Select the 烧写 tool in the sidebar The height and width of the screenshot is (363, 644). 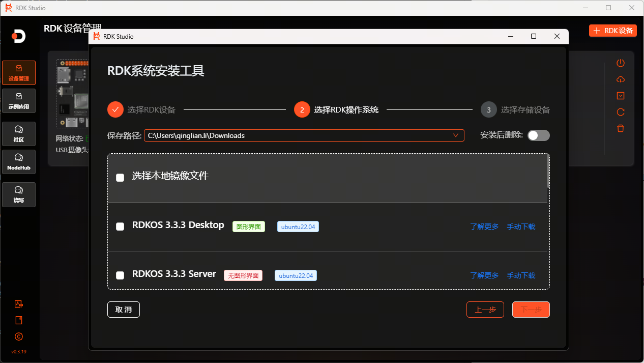[x=18, y=194]
